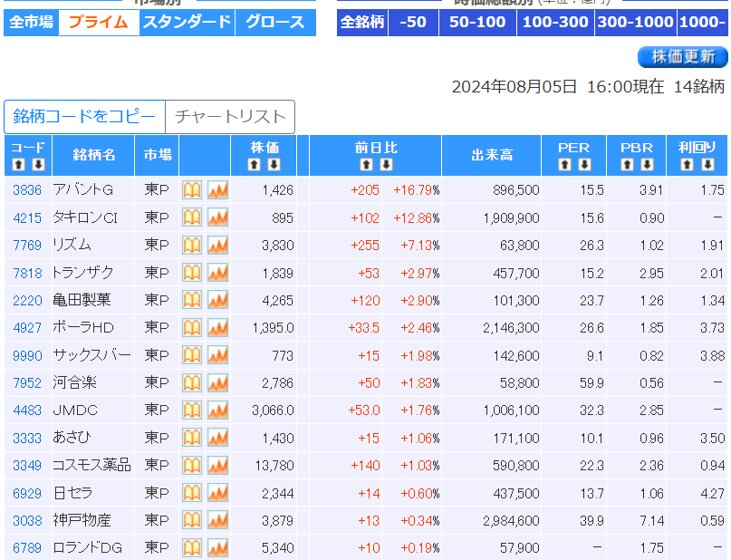Open the book icon for 日セラ
Viewport: 731px width, 560px height.
coord(192,493)
